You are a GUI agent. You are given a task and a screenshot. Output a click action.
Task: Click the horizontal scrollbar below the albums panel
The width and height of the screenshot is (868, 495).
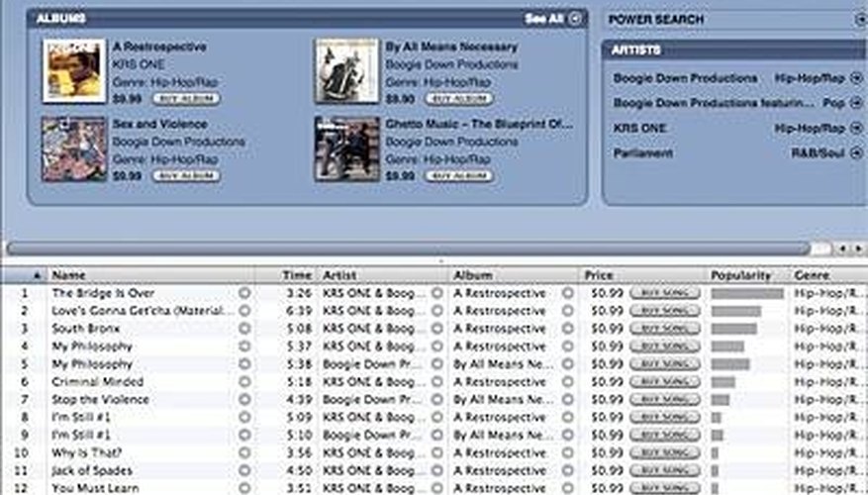[x=408, y=248]
